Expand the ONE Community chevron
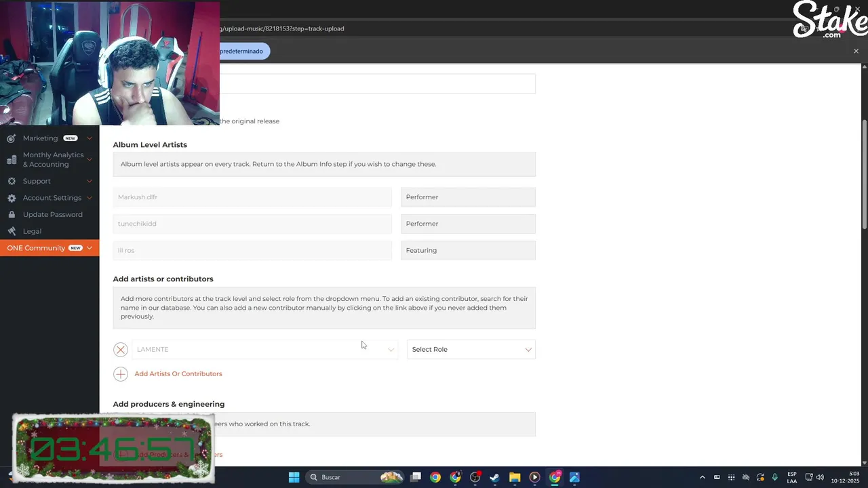Screen dimensions: 868x488 90,248
